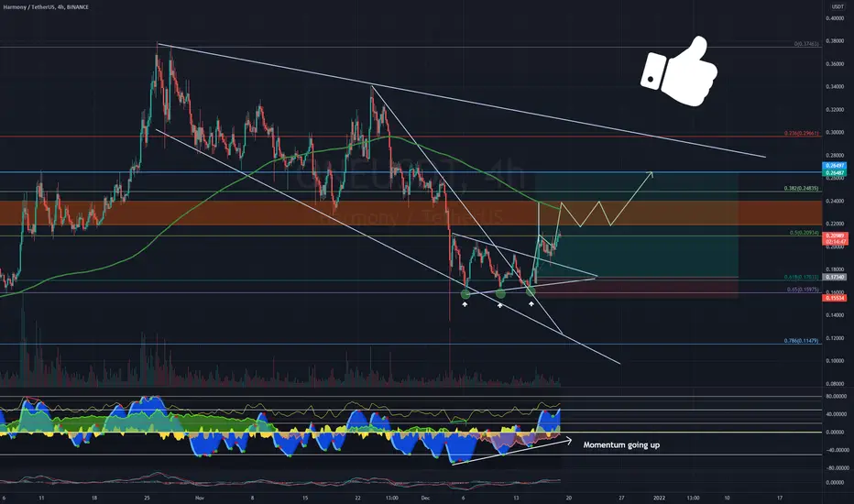Click 0.34000 on the price axis

coord(835,87)
